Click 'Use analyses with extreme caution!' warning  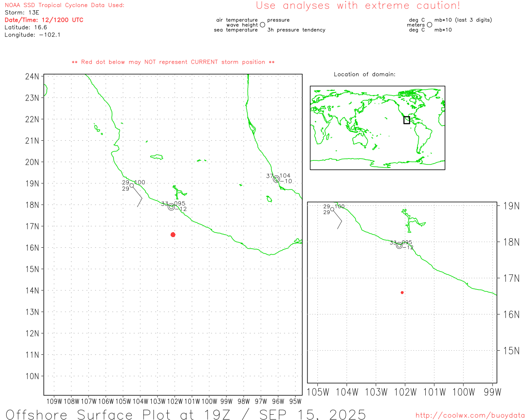(x=358, y=6)
